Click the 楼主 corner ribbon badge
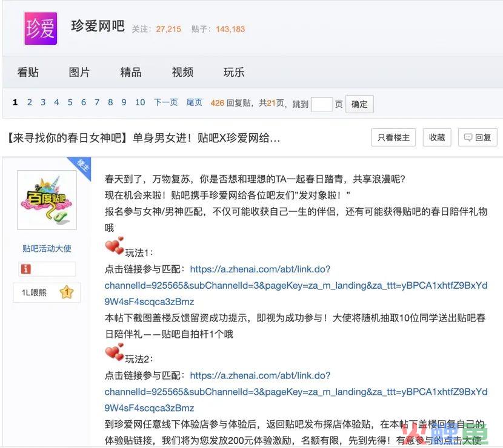Viewport: 503px width, 448px height. (81, 166)
